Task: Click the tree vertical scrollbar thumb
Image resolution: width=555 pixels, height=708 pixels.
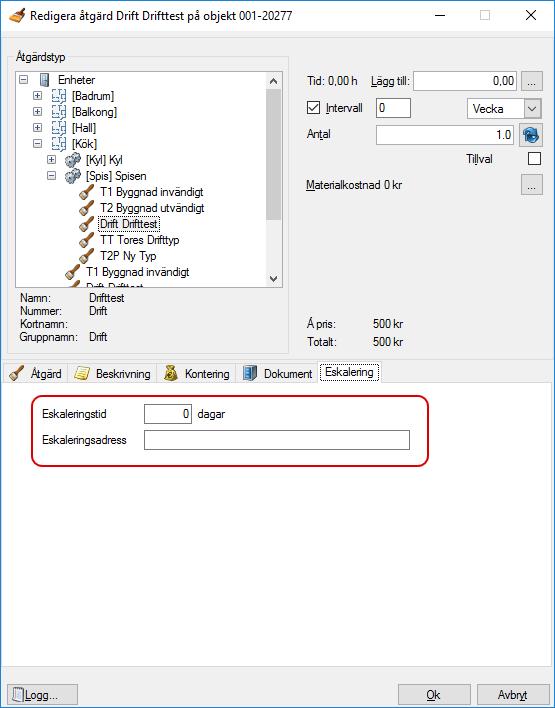Action: tap(273, 154)
